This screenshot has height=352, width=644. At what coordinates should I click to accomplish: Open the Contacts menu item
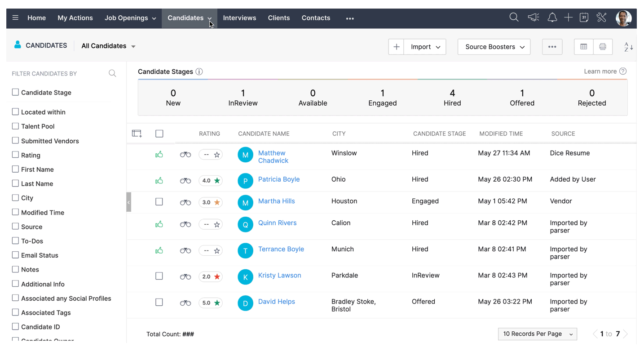coord(316,18)
